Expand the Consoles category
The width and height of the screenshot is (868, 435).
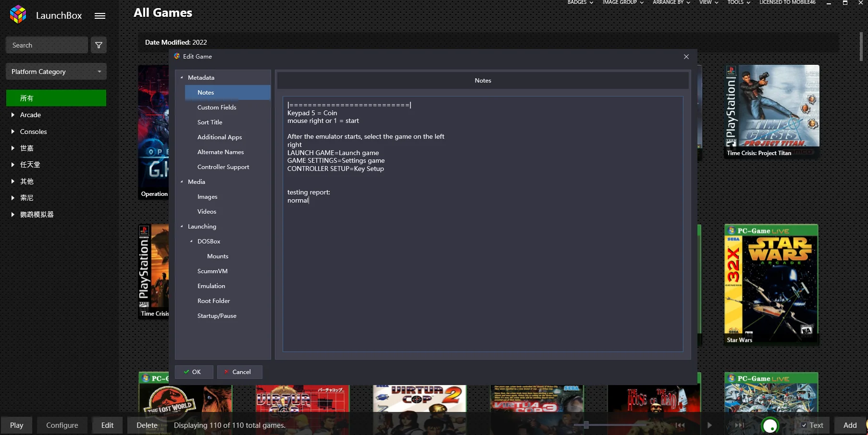(x=13, y=132)
